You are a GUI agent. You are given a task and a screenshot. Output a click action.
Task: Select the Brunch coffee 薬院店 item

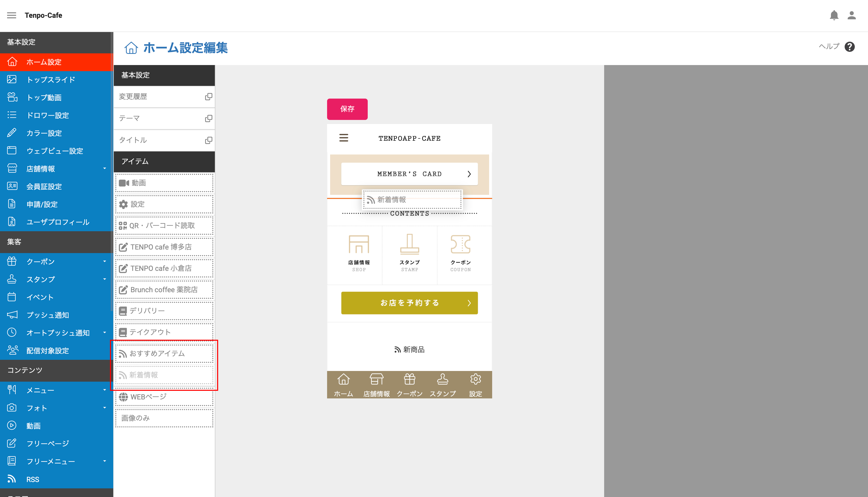164,289
